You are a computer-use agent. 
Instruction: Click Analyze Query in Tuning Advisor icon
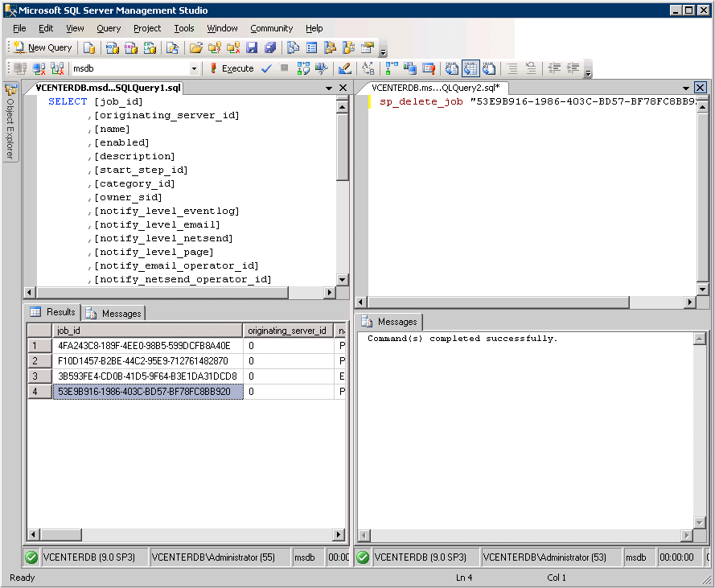(x=322, y=68)
